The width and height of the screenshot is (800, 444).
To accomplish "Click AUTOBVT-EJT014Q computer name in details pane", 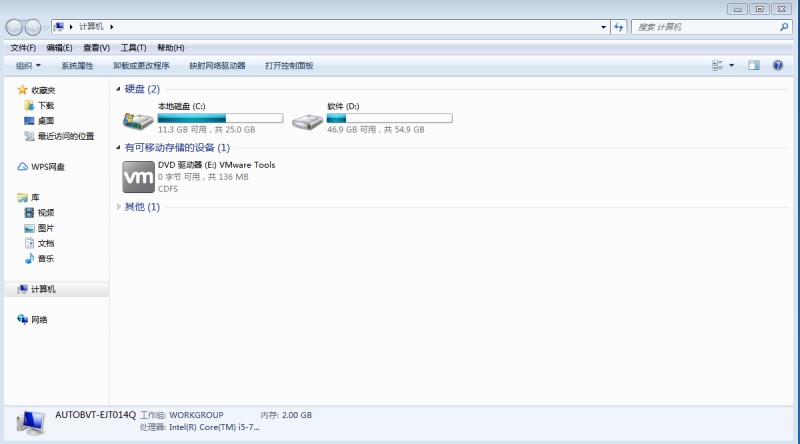I will pos(96,415).
